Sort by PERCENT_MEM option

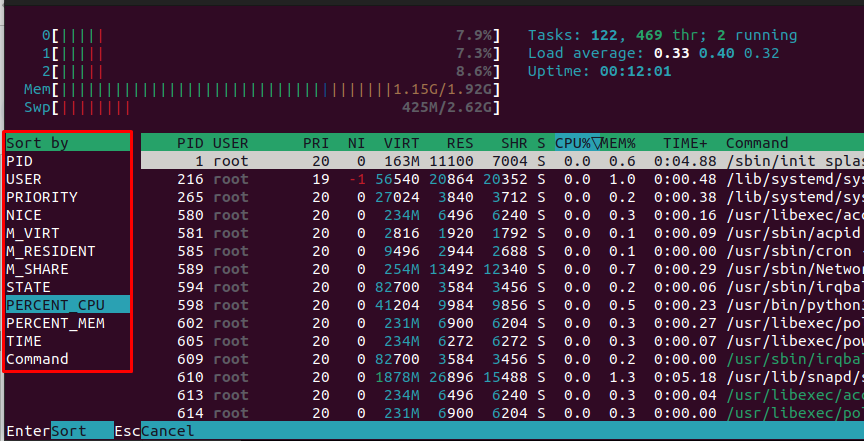click(x=54, y=323)
